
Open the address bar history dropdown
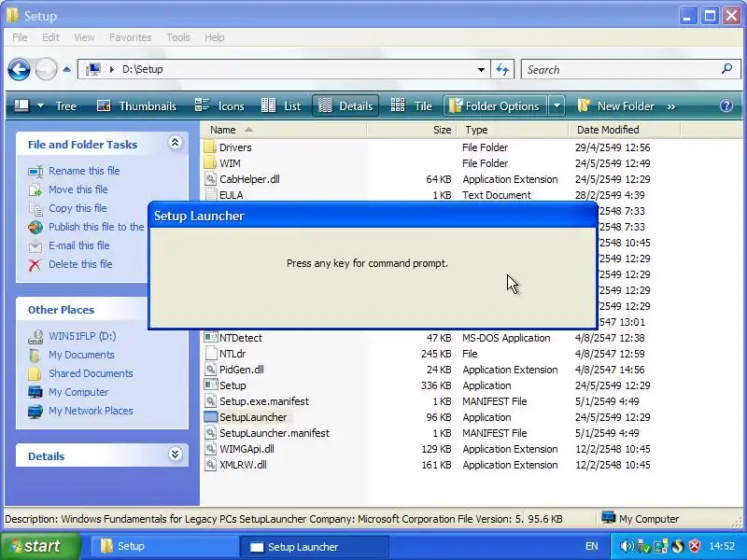tap(481, 69)
